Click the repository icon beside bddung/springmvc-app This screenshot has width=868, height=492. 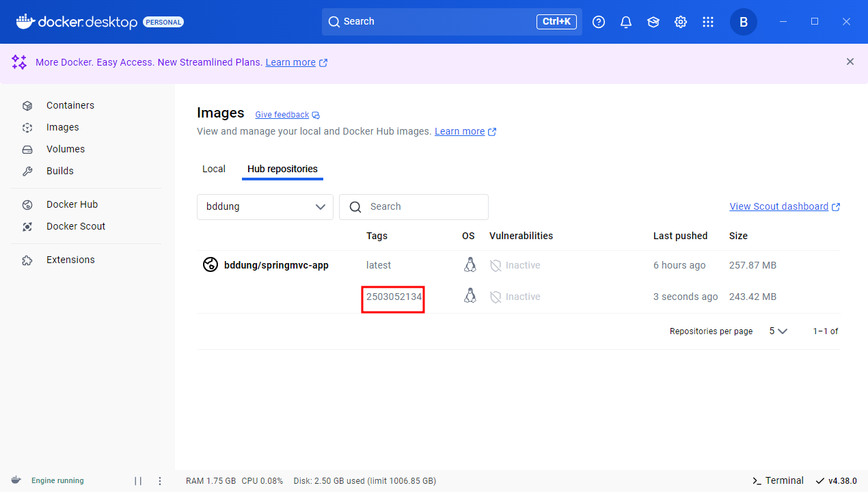click(211, 265)
